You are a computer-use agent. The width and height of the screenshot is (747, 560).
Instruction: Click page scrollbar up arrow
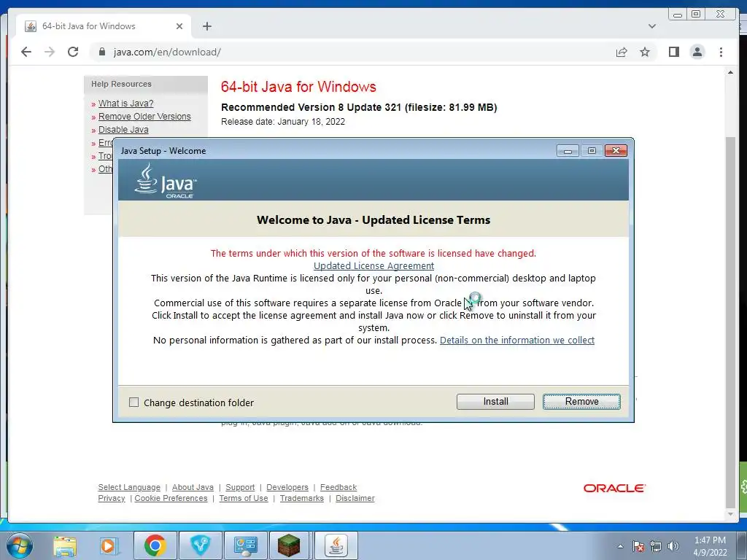click(x=730, y=72)
